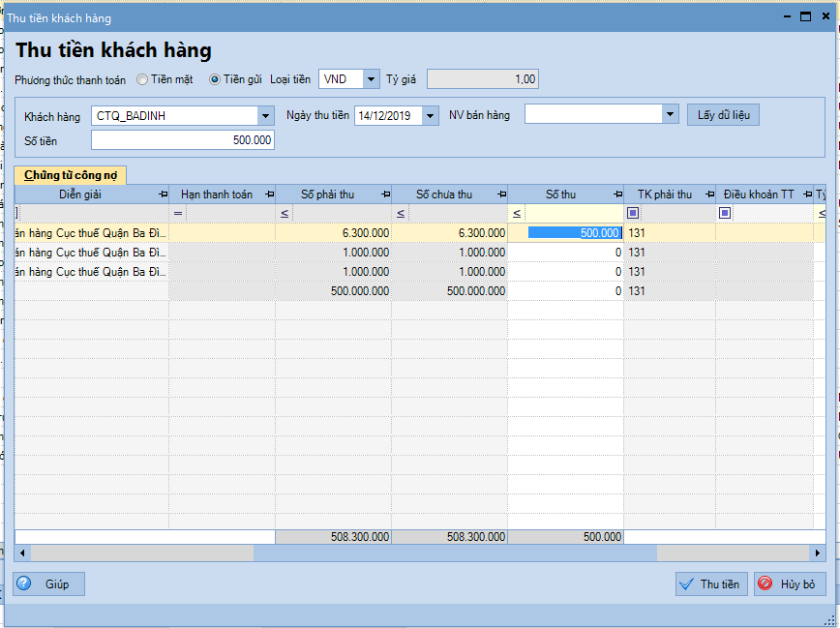Click pin icon on Số chưa thu header
This screenshot has width=840, height=628.
pos(500,194)
